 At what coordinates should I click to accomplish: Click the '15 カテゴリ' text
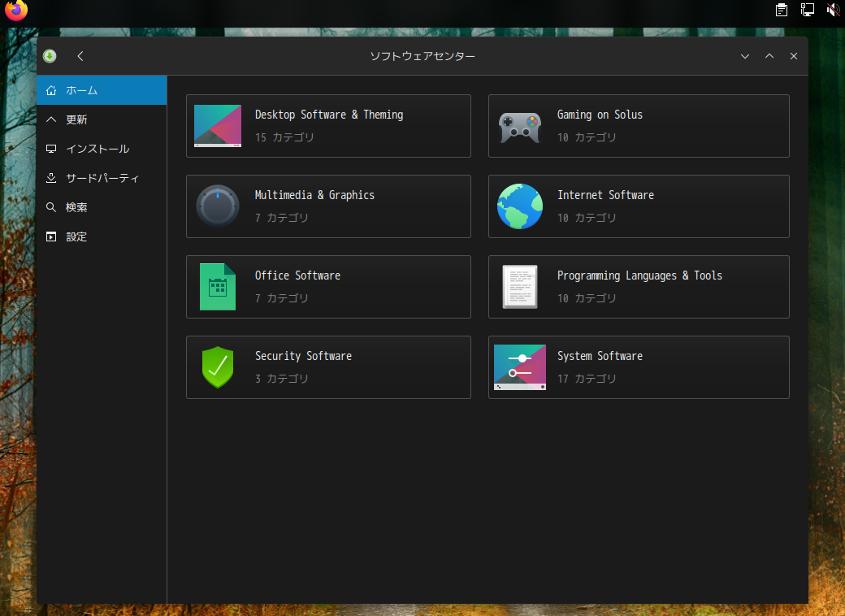[x=284, y=137]
